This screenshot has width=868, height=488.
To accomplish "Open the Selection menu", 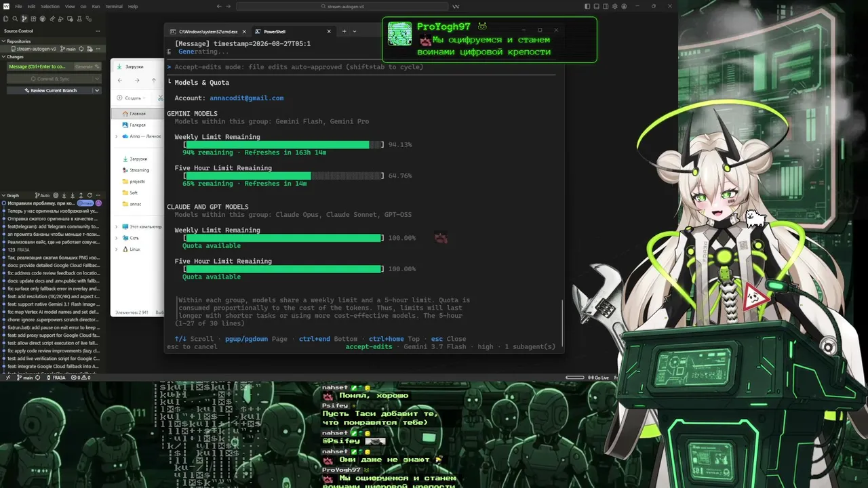I will pyautogui.click(x=50, y=6).
